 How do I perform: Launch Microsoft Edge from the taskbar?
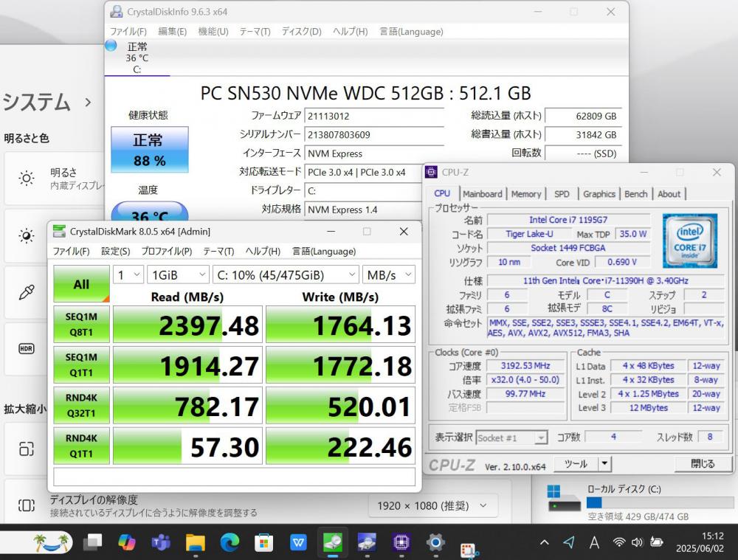point(230,542)
